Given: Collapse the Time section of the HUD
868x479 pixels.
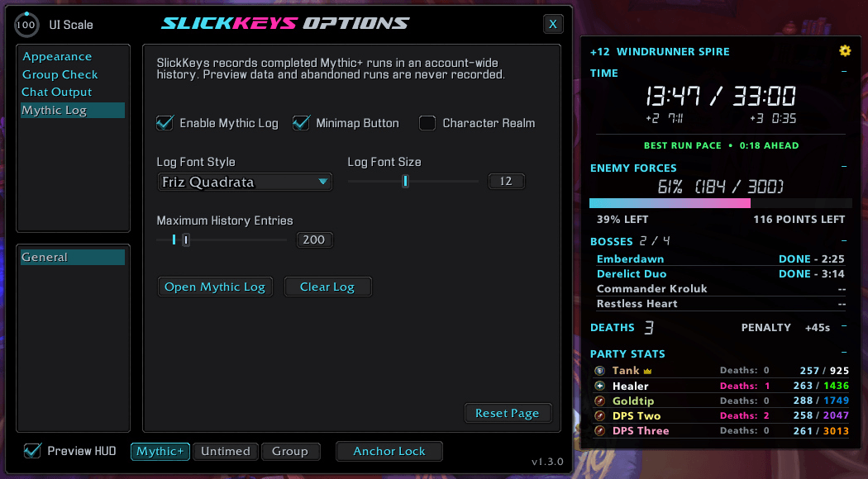Looking at the screenshot, I should click(844, 71).
